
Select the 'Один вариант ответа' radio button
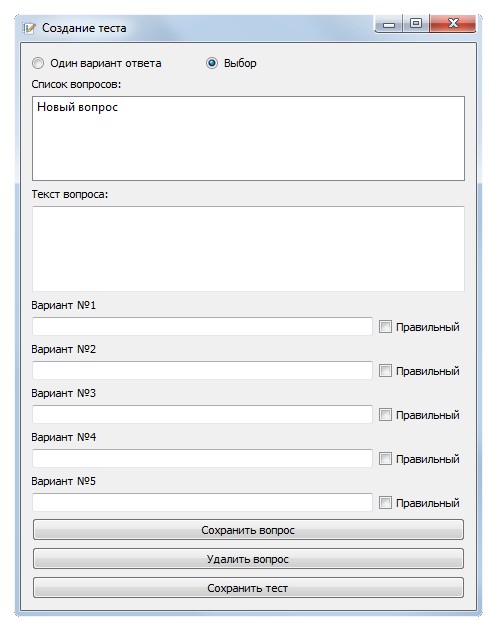38,63
